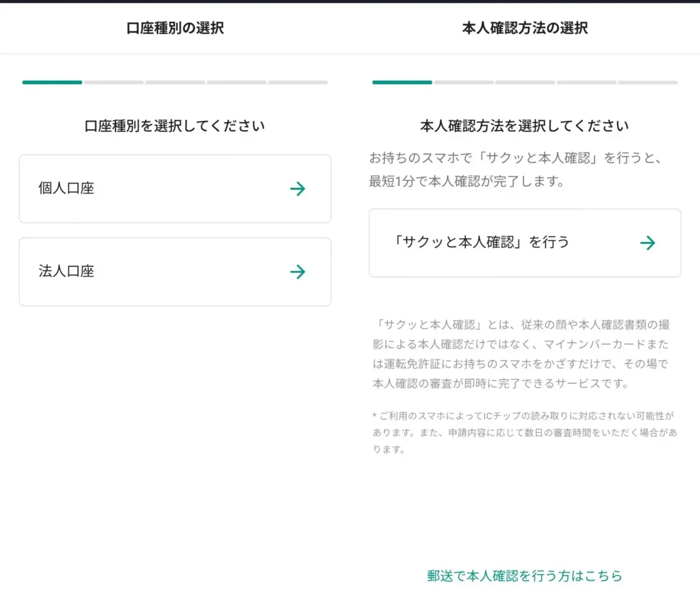This screenshot has width=700, height=607.
Task: Click the progress bar under 本人確認方法の選択
Action: tap(525, 82)
